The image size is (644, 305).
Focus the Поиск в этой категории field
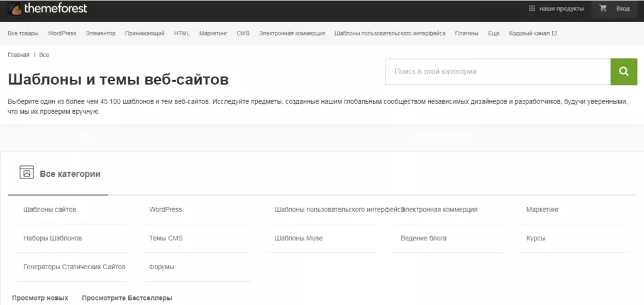[498, 72]
